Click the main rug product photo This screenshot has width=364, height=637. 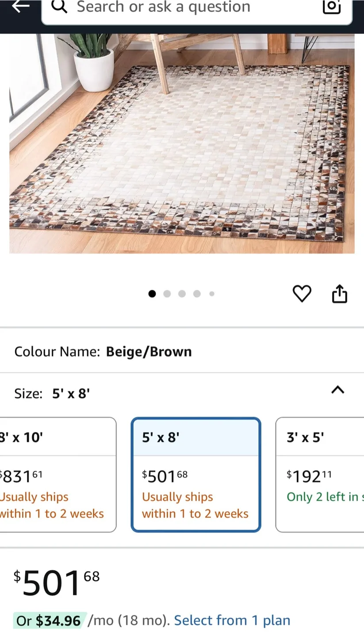[182, 144]
